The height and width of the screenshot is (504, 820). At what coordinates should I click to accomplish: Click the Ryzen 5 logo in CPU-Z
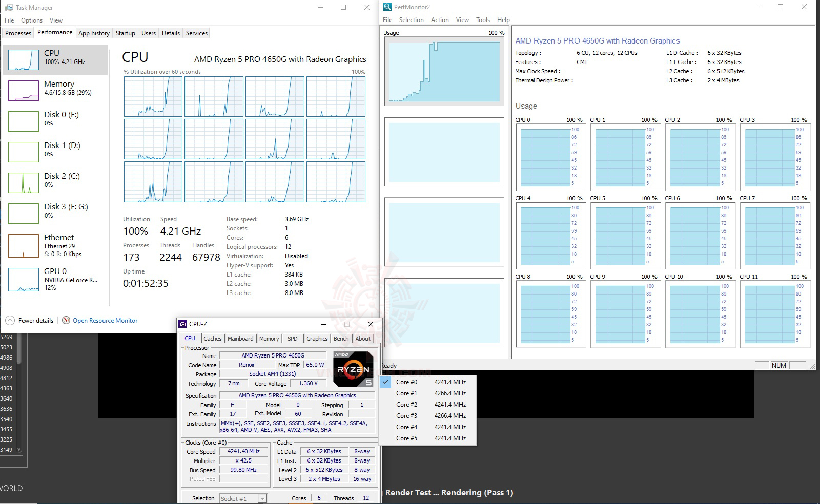tap(353, 369)
